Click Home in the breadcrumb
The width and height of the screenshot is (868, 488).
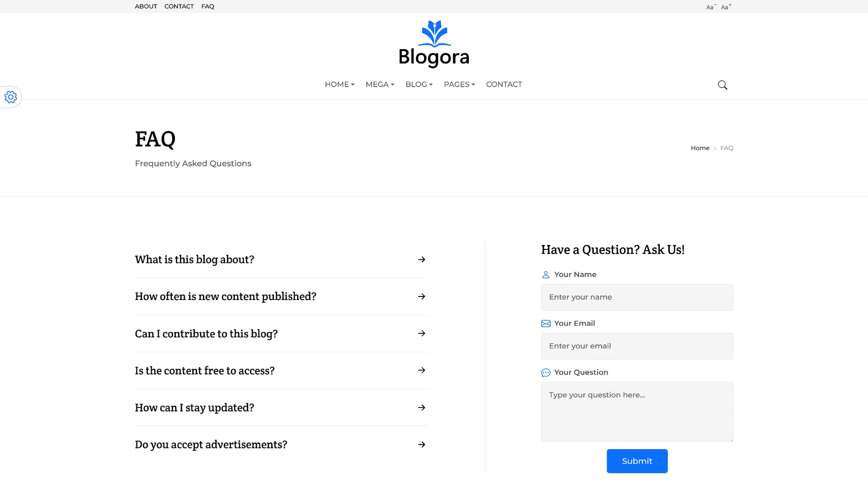click(x=700, y=148)
